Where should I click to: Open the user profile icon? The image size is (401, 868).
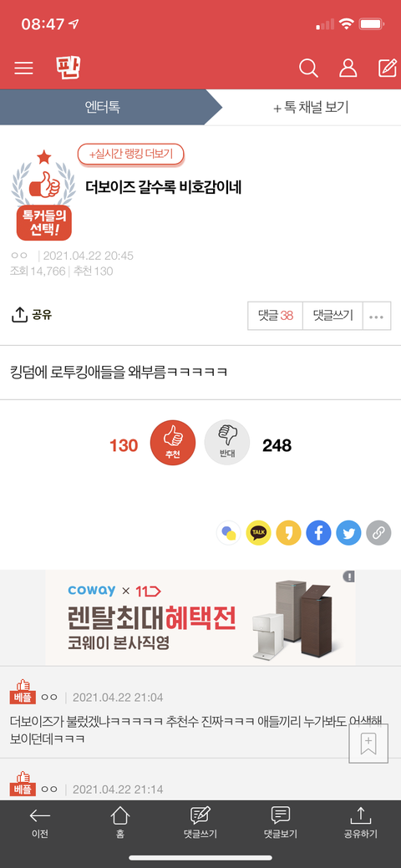coord(348,69)
